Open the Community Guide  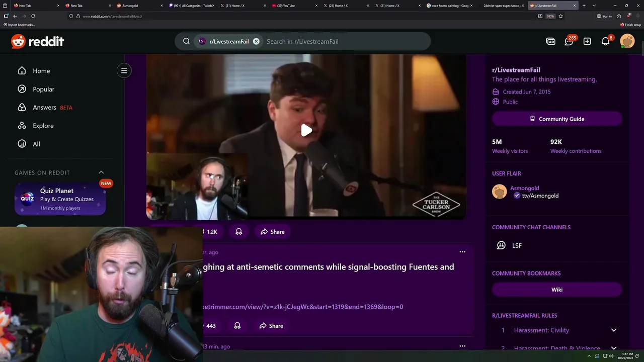[557, 119]
